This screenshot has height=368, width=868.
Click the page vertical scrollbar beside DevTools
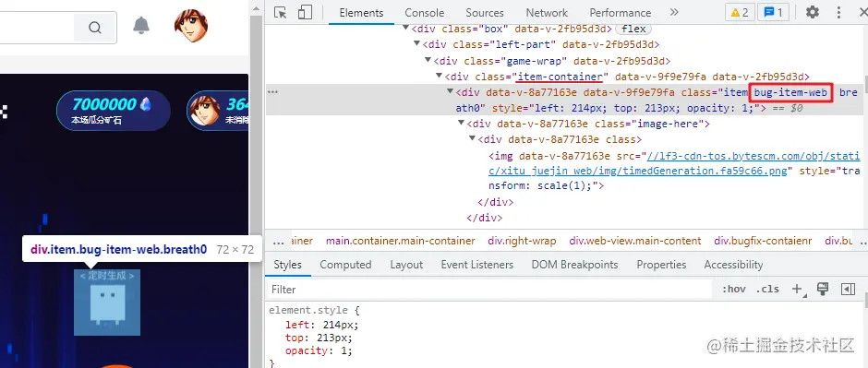tap(256, 191)
